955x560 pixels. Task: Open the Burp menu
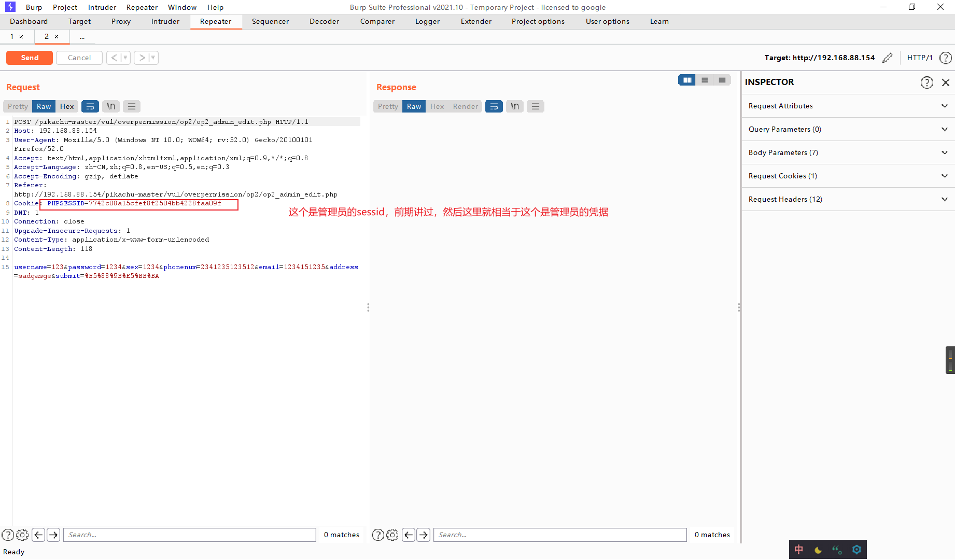[34, 7]
